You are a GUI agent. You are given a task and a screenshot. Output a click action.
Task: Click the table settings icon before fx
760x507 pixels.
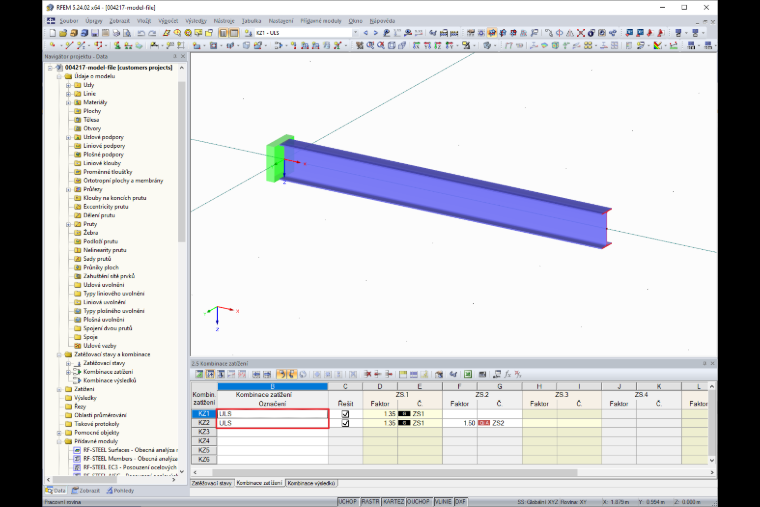[x=497, y=374]
